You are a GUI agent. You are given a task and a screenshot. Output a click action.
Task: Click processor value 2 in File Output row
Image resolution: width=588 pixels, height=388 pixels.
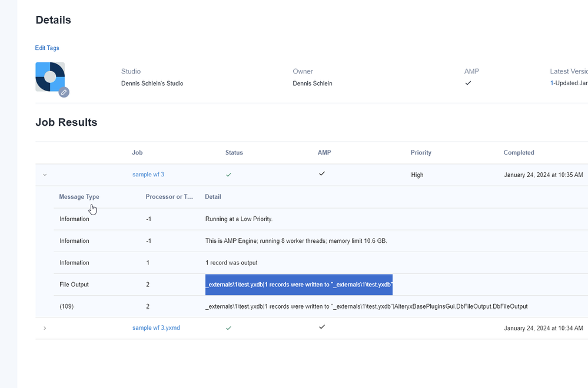click(x=148, y=285)
